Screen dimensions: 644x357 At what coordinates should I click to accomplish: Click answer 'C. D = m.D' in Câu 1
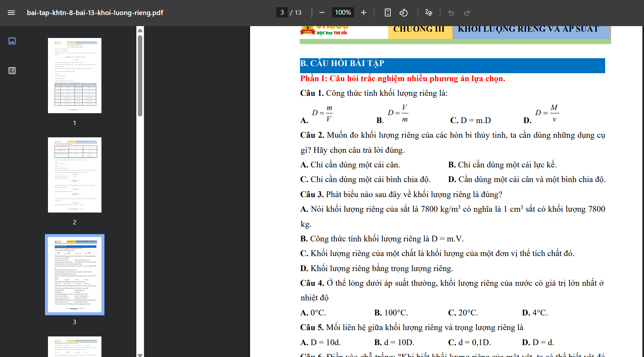click(470, 120)
